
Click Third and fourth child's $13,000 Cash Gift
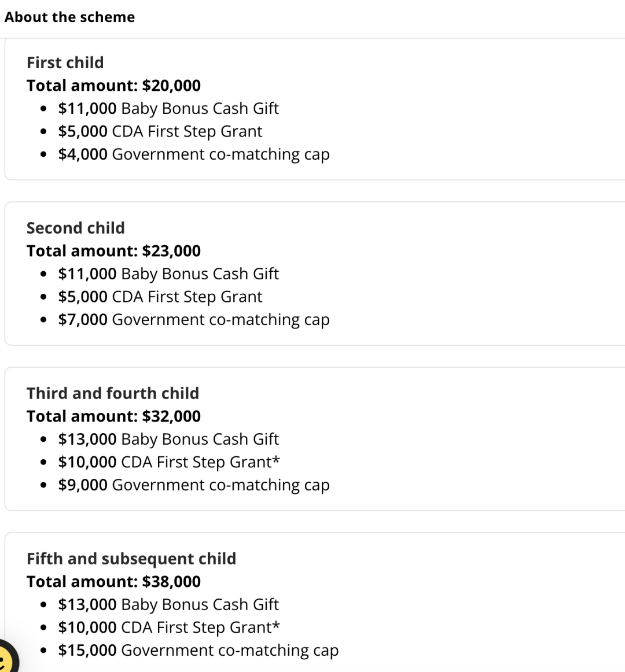(x=168, y=440)
